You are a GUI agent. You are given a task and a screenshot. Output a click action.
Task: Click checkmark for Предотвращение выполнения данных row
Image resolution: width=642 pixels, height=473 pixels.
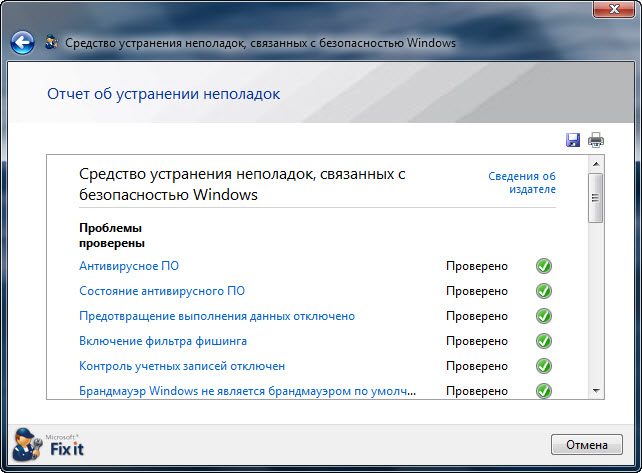544,316
